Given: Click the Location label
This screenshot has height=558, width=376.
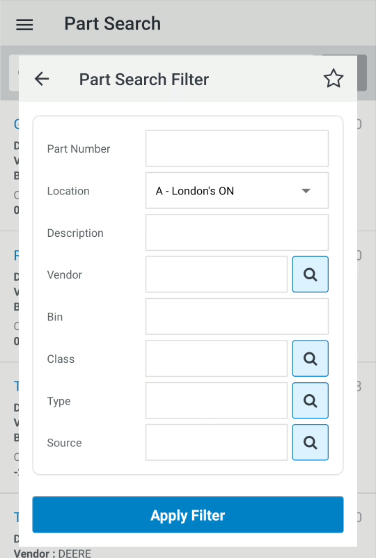Looking at the screenshot, I should [x=68, y=191].
